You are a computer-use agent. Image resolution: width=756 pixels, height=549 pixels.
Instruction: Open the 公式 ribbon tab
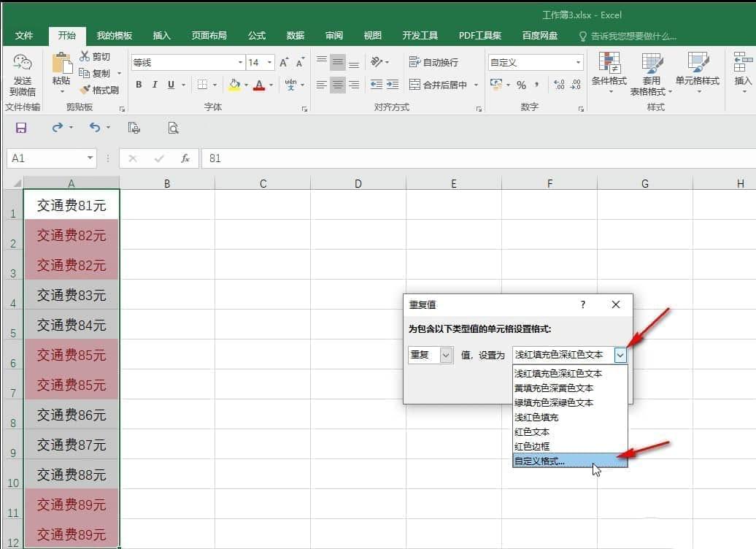257,36
